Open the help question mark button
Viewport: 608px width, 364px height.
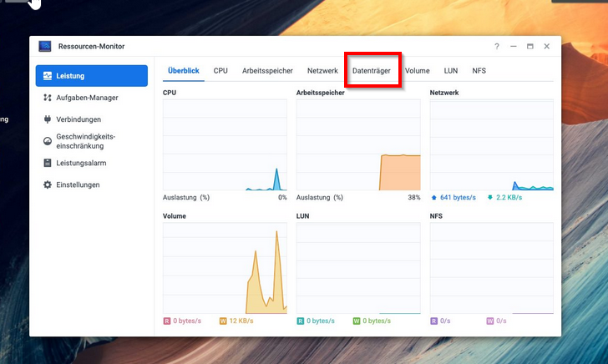(x=497, y=46)
